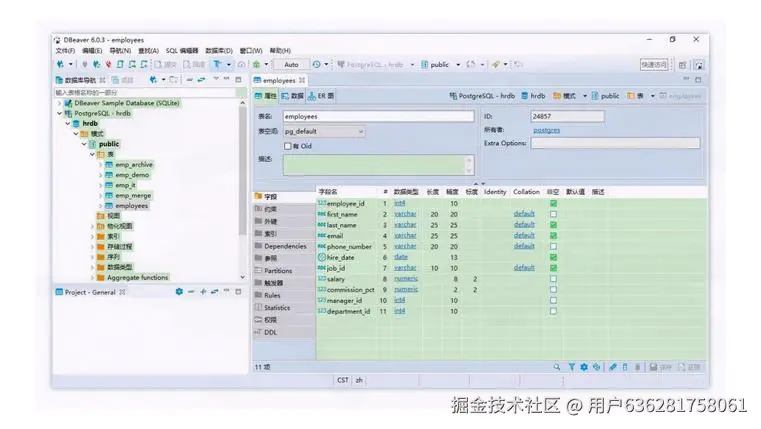Click the blue gear configure icon in bottom toolbar
761x429 pixels.
[584, 367]
